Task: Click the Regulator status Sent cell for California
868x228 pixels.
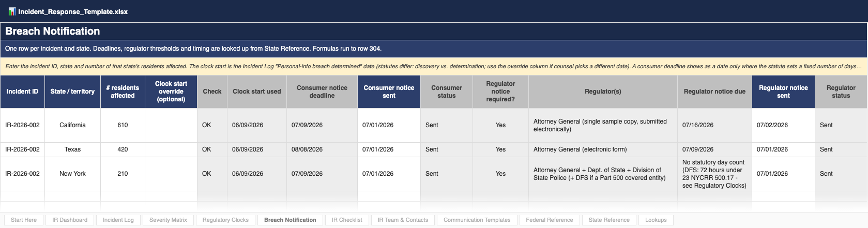Action: click(841, 125)
